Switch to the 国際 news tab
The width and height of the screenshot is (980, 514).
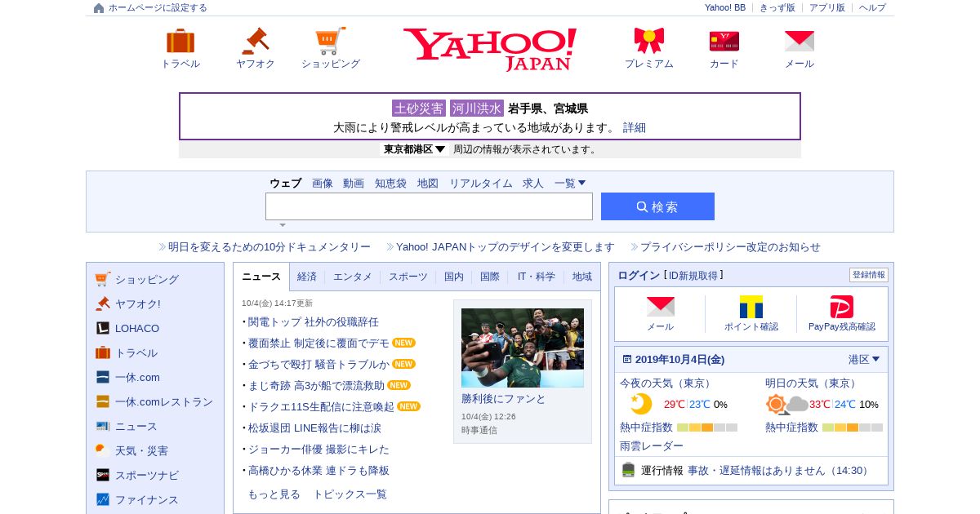pyautogui.click(x=490, y=277)
